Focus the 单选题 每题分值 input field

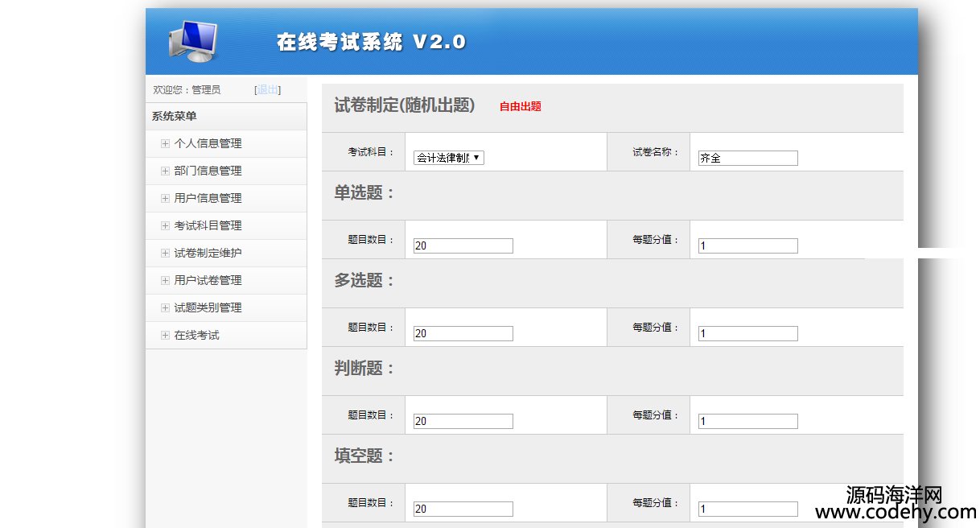click(747, 246)
